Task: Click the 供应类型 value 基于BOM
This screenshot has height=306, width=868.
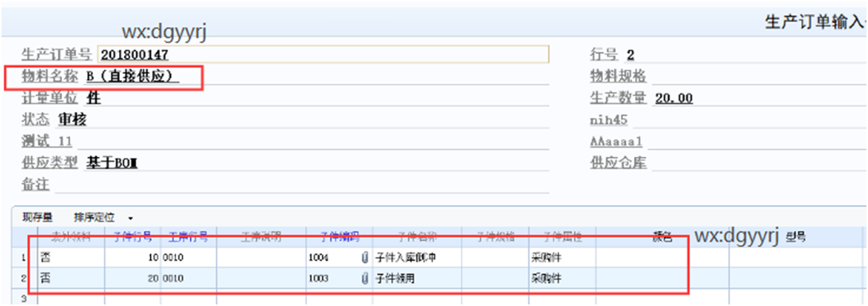Action: click(x=112, y=163)
